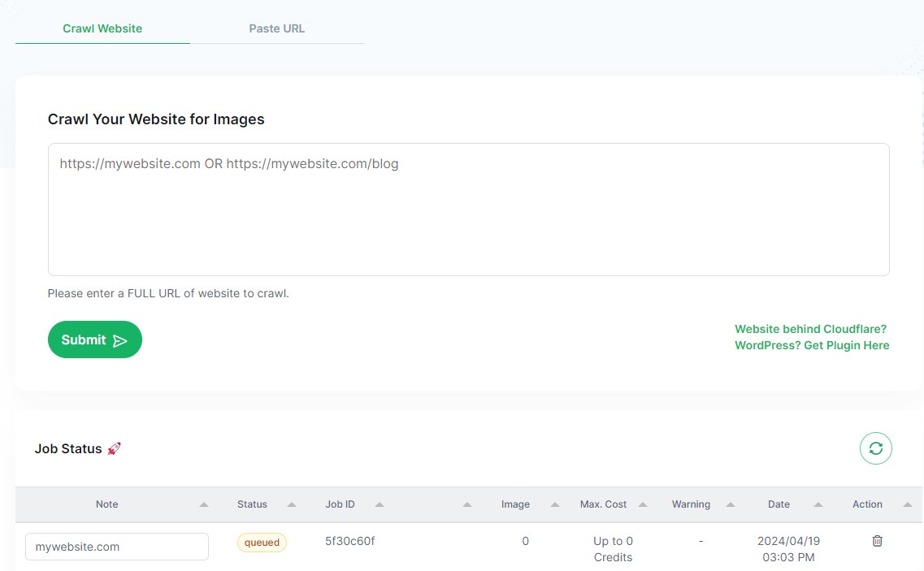The height and width of the screenshot is (571, 924).
Task: Expand the Max. Cost column sort control
Action: click(642, 504)
